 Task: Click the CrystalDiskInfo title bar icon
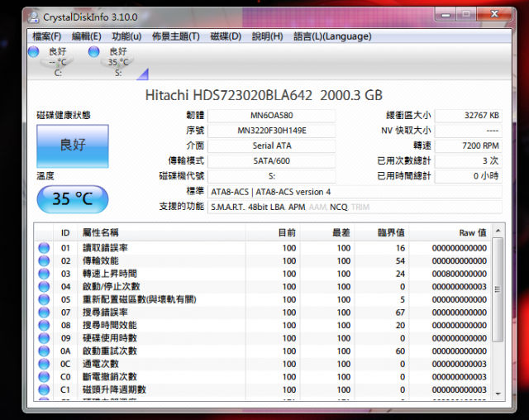point(33,17)
